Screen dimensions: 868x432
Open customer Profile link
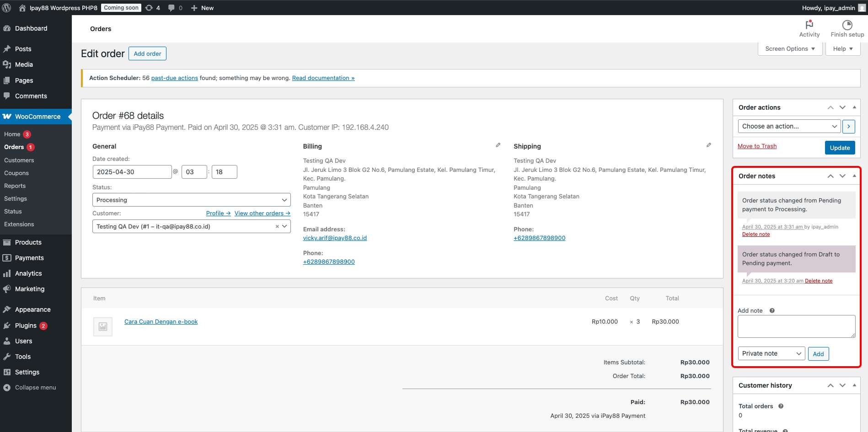218,213
